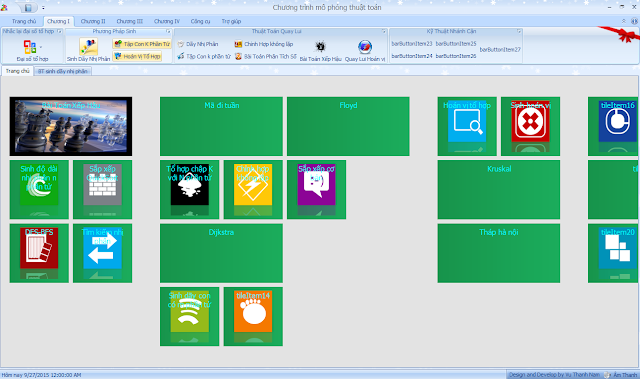Toggle the Âm Thanh sound control
The image size is (640, 379).
tap(622, 375)
